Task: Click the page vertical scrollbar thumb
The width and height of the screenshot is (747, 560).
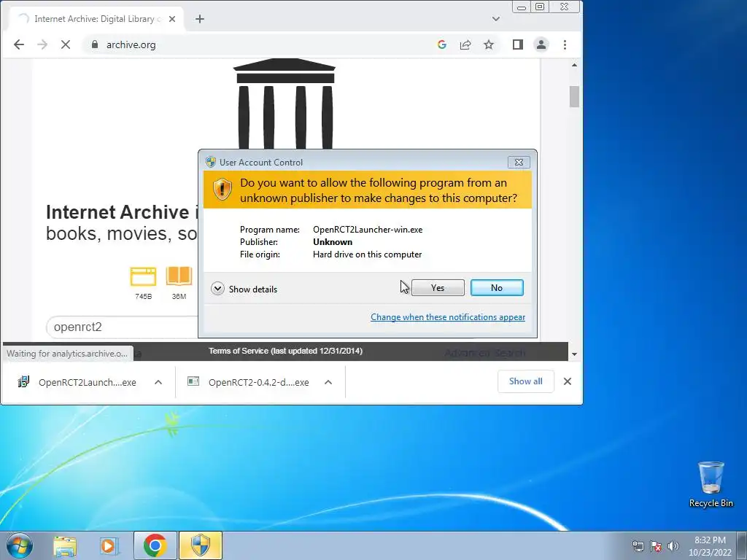Action: [x=574, y=97]
